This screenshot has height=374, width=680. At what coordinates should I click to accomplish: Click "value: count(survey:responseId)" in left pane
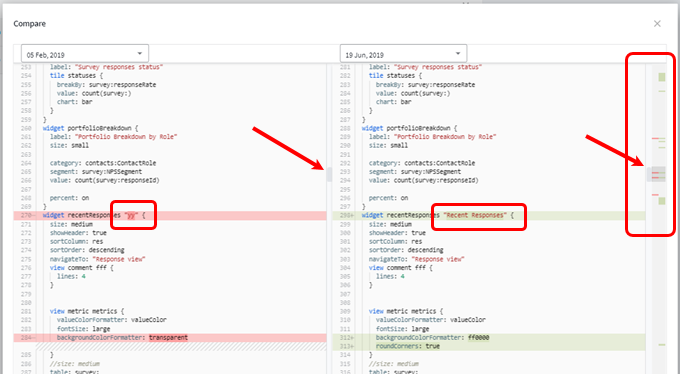click(105, 180)
